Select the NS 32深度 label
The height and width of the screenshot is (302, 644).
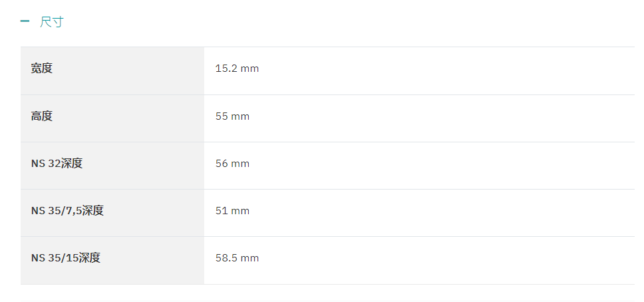[x=57, y=164]
